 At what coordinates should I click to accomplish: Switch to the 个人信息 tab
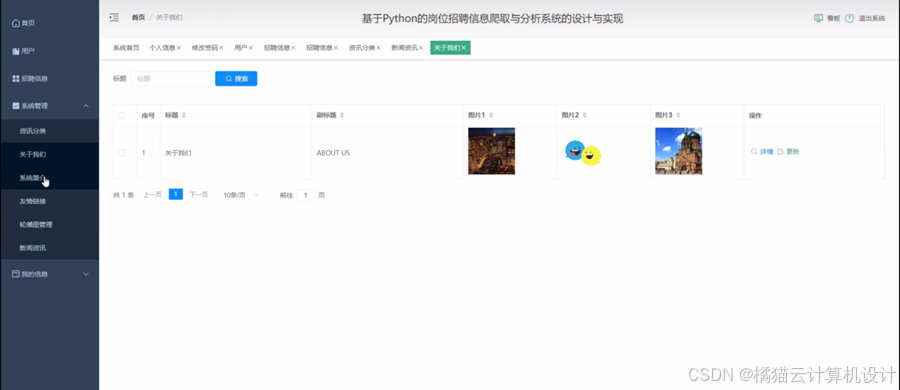point(162,48)
